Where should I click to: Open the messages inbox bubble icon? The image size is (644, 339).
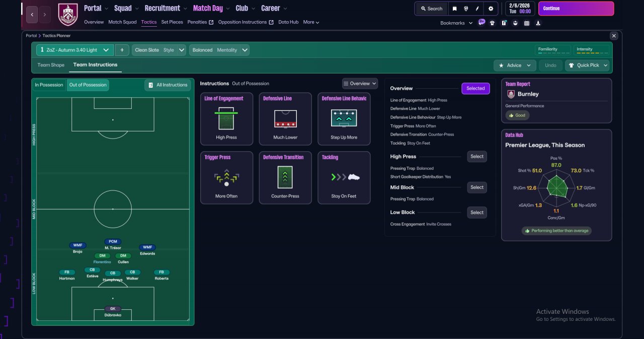(x=481, y=22)
